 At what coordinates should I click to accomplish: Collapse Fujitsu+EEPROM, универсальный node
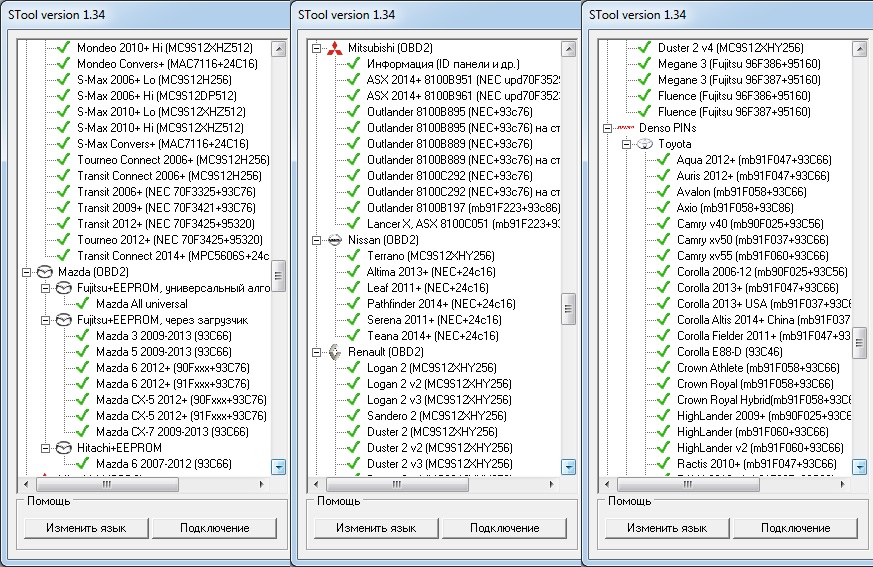tap(45, 289)
